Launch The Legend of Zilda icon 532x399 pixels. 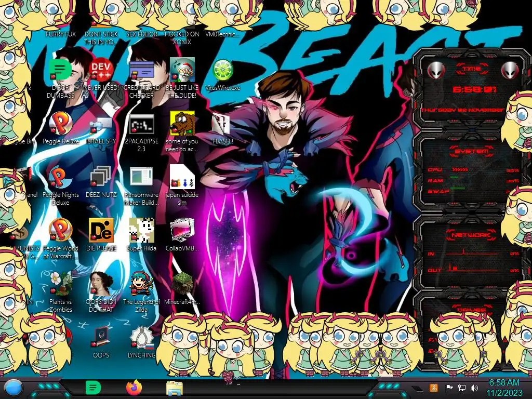[x=141, y=284]
